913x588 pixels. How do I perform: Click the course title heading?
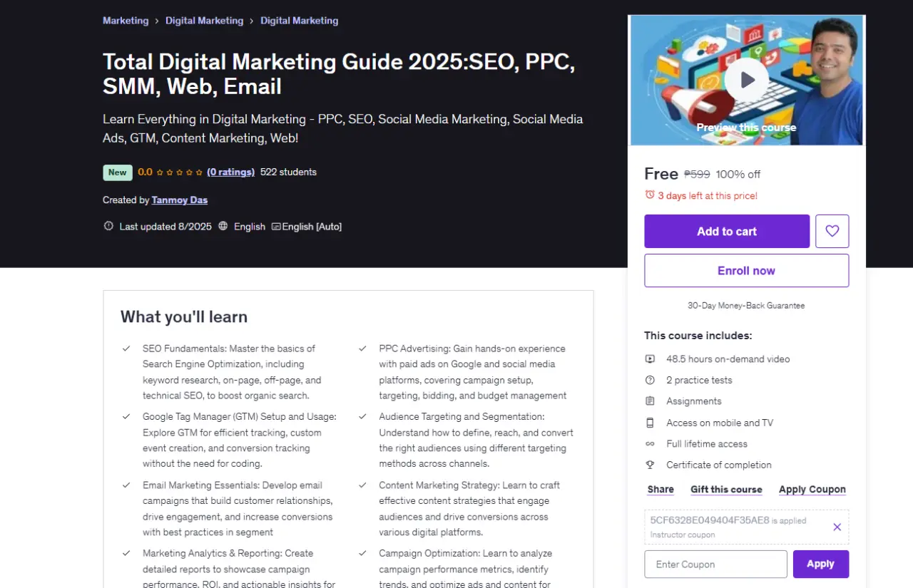coord(339,74)
